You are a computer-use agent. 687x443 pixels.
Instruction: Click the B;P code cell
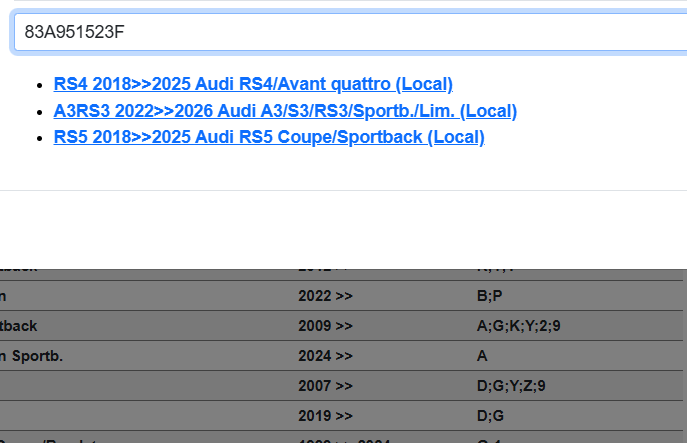click(x=490, y=297)
